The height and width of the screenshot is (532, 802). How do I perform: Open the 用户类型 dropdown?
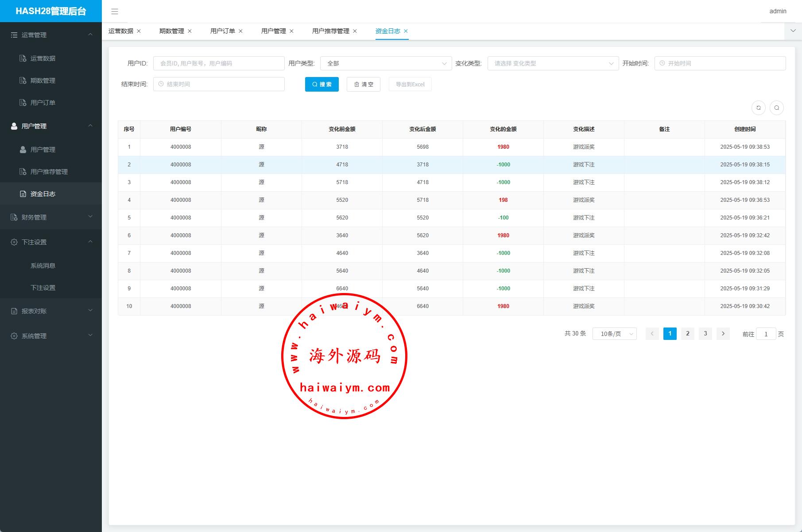[386, 63]
